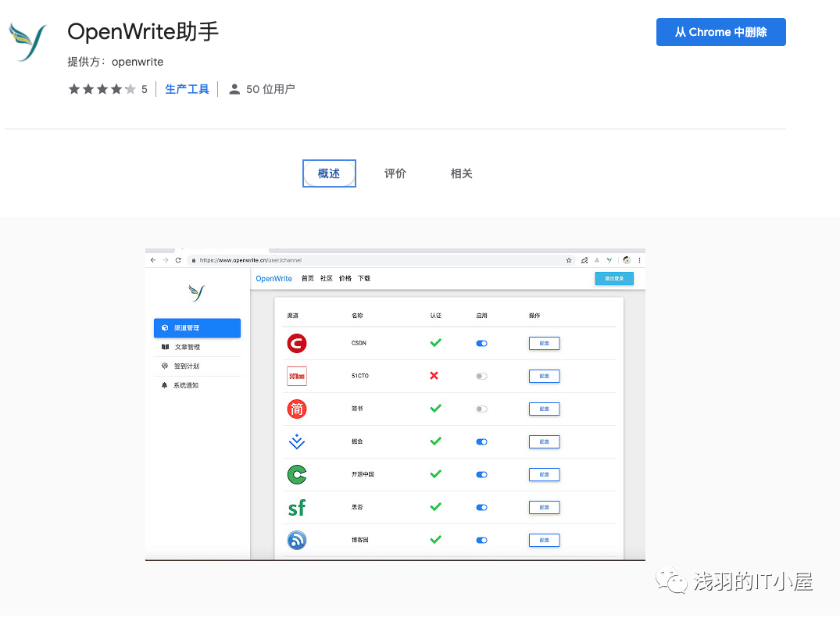Click the green check in 博客园 row
840x618 pixels.
(436, 539)
